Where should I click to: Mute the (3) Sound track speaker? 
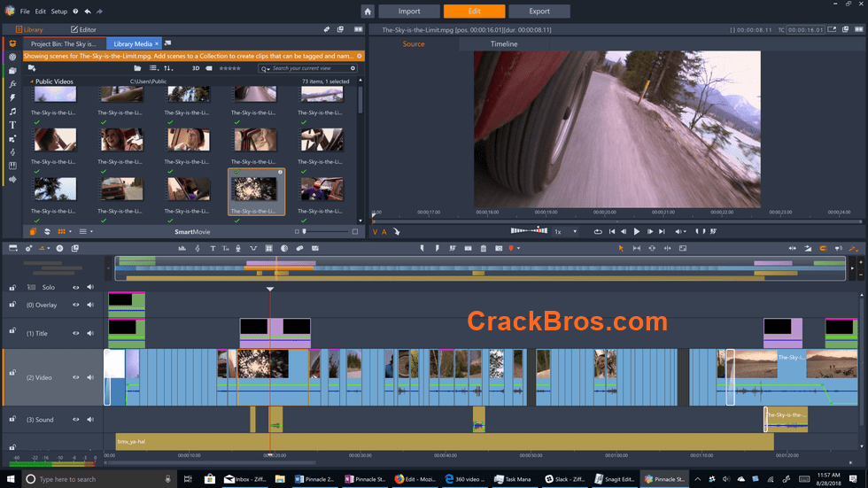pyautogui.click(x=90, y=419)
